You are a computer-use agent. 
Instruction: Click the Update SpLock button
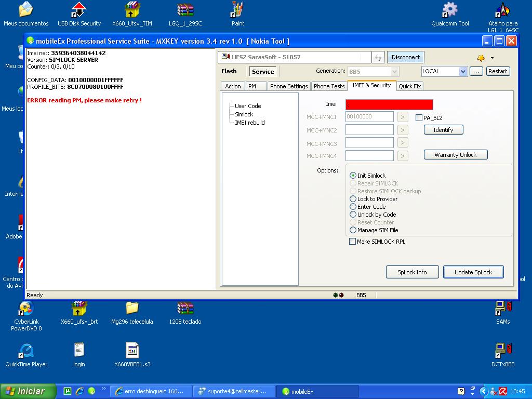(473, 272)
